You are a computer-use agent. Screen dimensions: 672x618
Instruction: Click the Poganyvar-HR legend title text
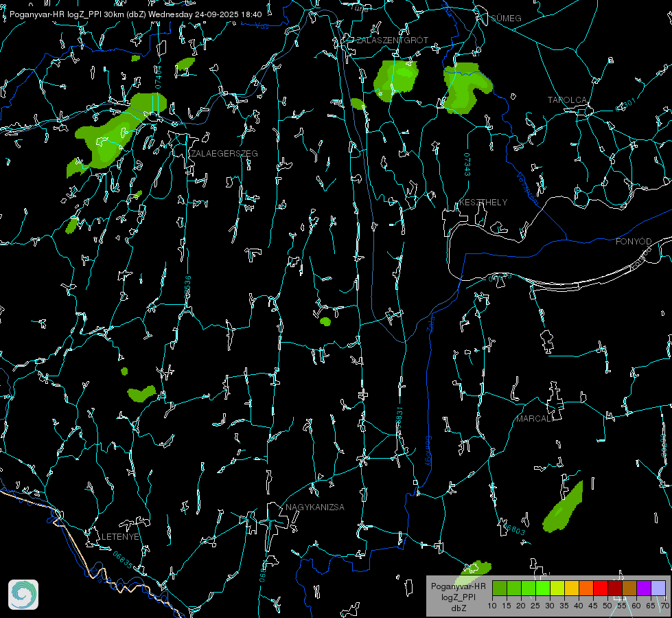[458, 586]
